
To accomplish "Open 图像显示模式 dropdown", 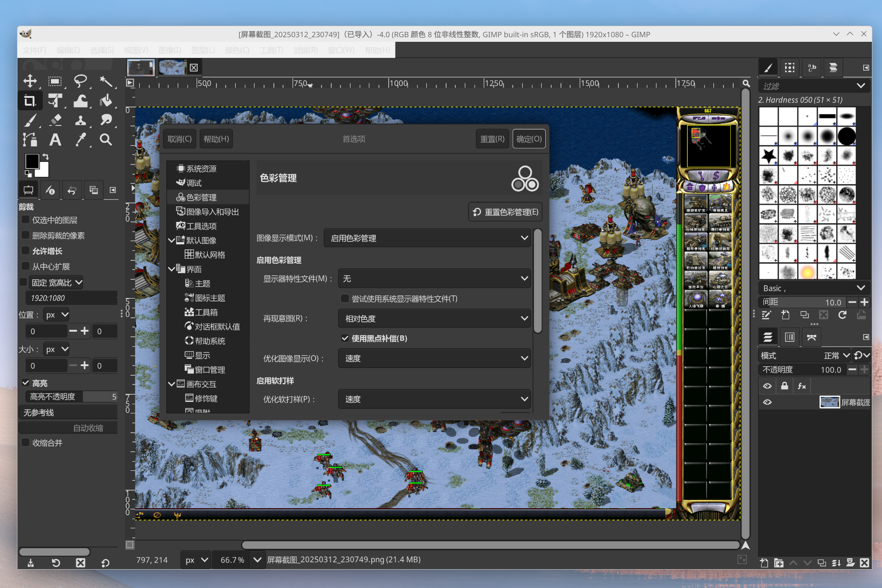I will tap(427, 238).
